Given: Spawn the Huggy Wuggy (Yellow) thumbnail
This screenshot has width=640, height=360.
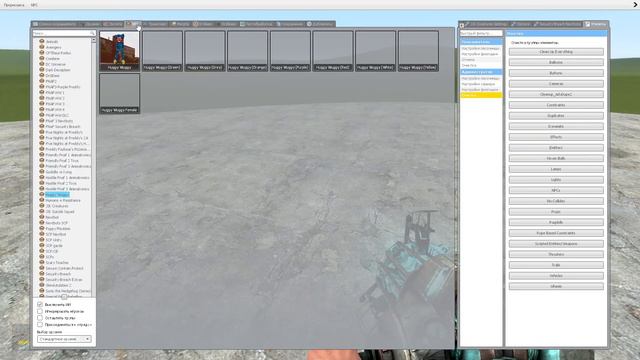Looking at the screenshot, I should pos(418,51).
